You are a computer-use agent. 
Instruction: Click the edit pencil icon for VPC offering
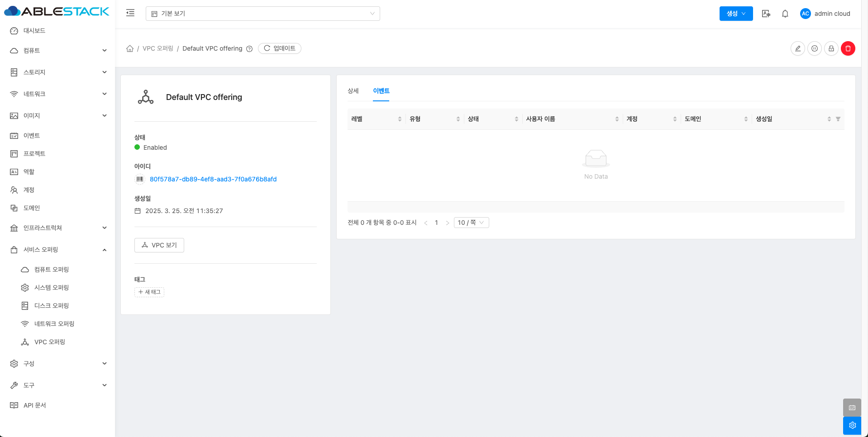click(797, 48)
